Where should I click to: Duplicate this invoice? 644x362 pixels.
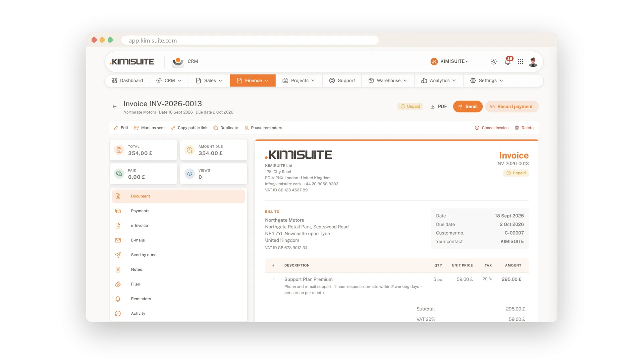(226, 128)
